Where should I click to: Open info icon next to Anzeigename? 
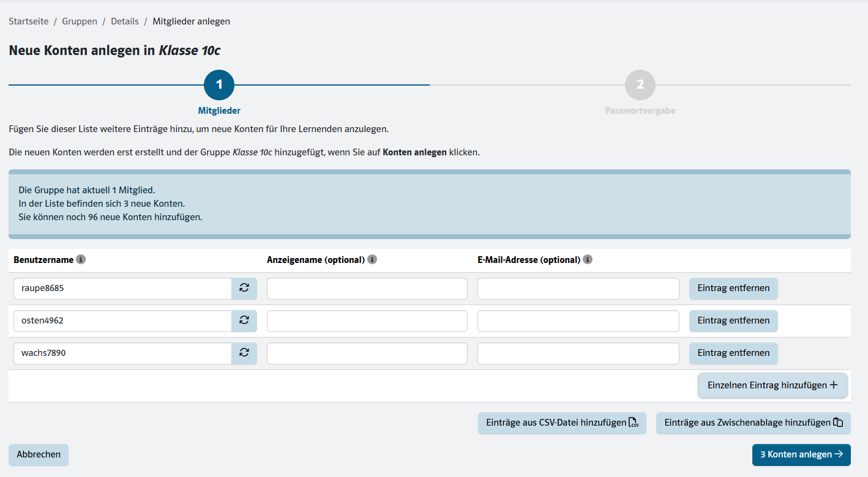click(372, 260)
